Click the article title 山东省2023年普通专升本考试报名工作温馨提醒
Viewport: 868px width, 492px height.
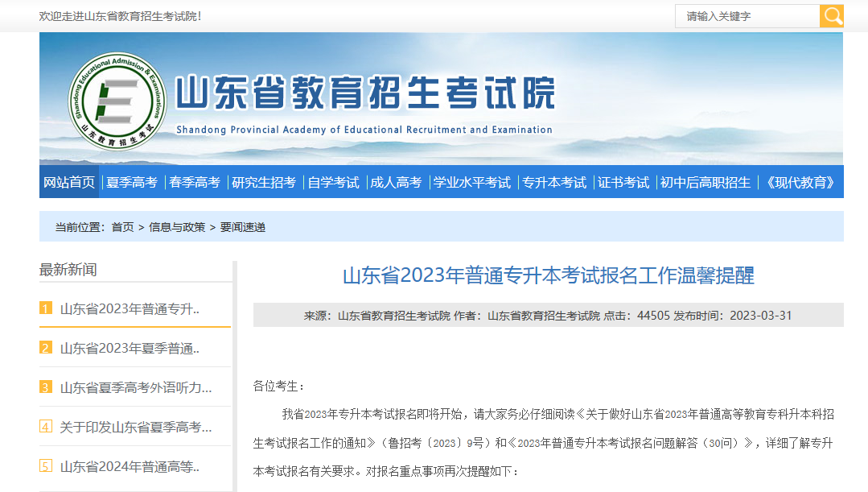coord(549,275)
